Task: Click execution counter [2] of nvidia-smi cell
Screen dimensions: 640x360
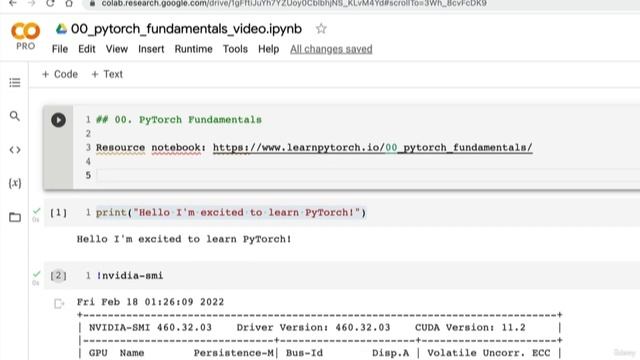Action: (58, 276)
